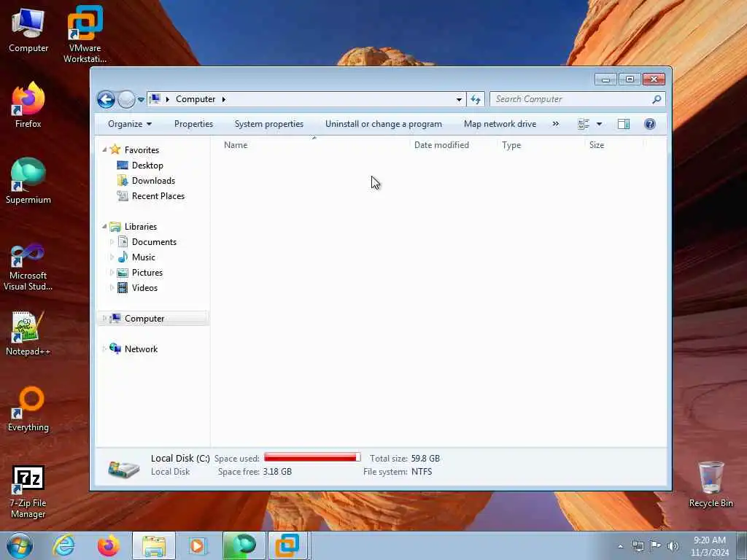This screenshot has width=747, height=560.
Task: Expand the chevron before Computer in address bar
Action: click(x=167, y=99)
